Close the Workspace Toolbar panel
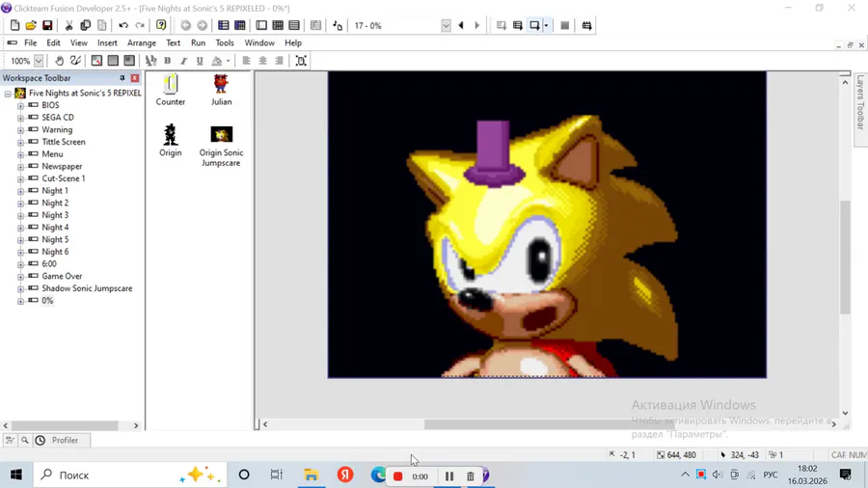The image size is (868, 488). pyautogui.click(x=134, y=78)
